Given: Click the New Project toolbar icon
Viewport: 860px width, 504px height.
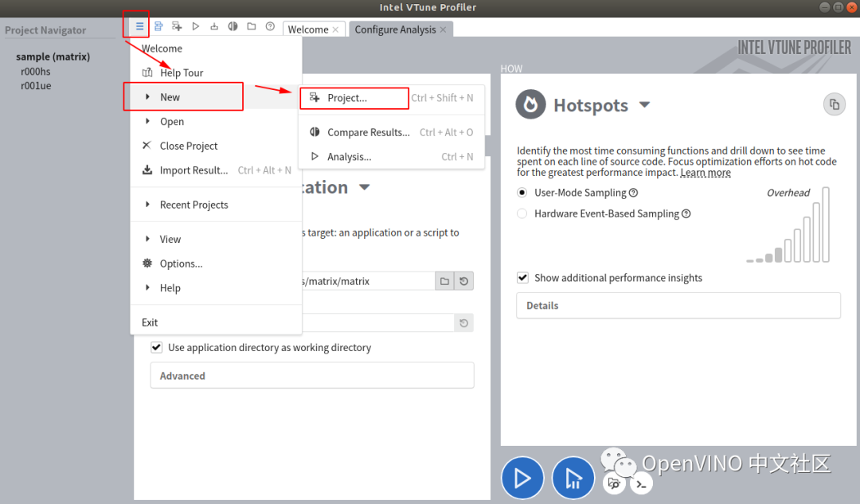Looking at the screenshot, I should tap(177, 25).
